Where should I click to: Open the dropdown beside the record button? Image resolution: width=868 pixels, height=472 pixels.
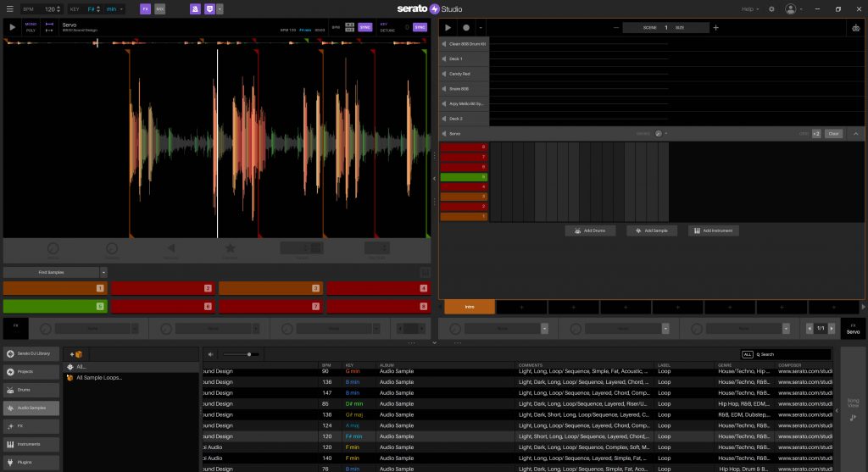click(480, 28)
